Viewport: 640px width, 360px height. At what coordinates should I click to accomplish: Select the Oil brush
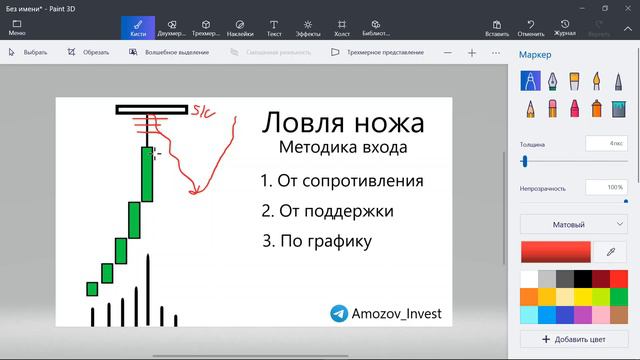(x=574, y=81)
